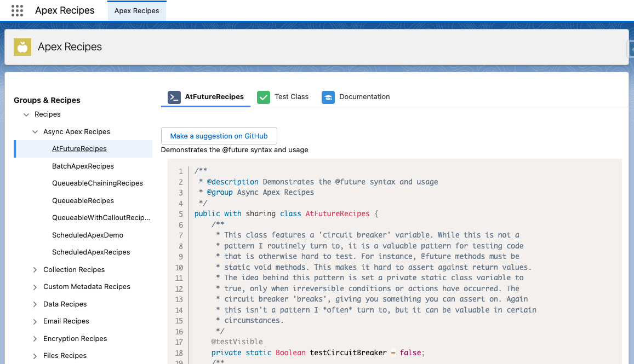Collapse the Async Apex Recipes group

coord(35,132)
